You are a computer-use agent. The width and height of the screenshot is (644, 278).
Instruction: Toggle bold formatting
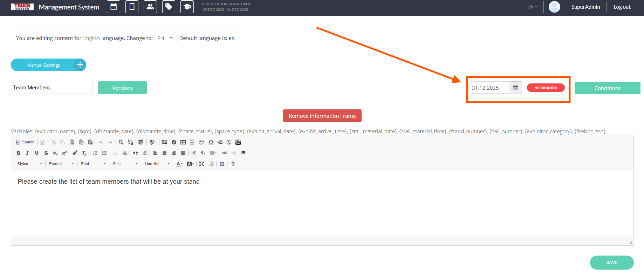[19, 153]
